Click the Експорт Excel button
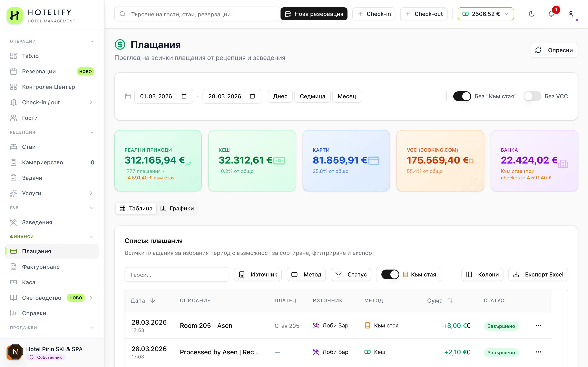The image size is (588, 367). pyautogui.click(x=538, y=274)
